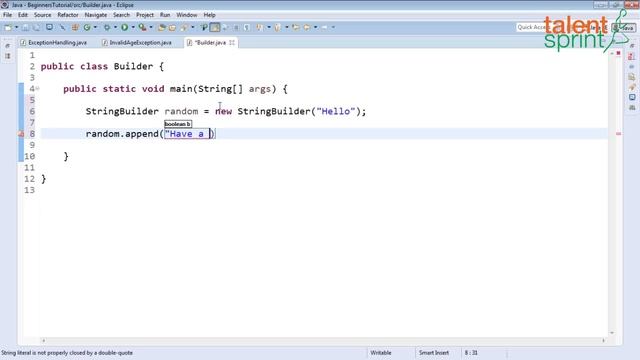Switch to ExceptionHandling.java tab
Viewport: 640px width, 360px height.
coord(54,42)
